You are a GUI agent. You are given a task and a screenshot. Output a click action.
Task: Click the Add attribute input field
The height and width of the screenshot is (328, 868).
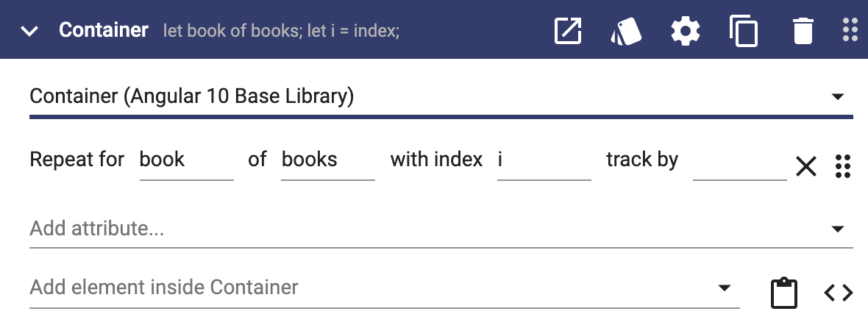pos(441,229)
